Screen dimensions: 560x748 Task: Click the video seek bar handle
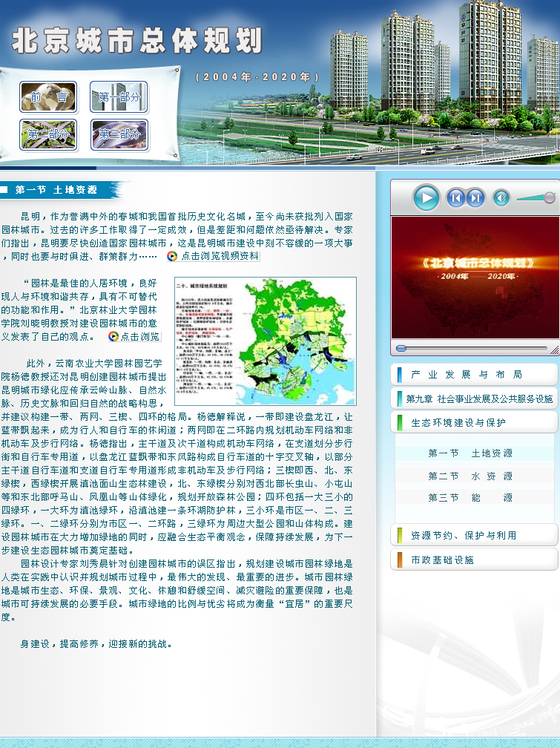[x=401, y=348]
